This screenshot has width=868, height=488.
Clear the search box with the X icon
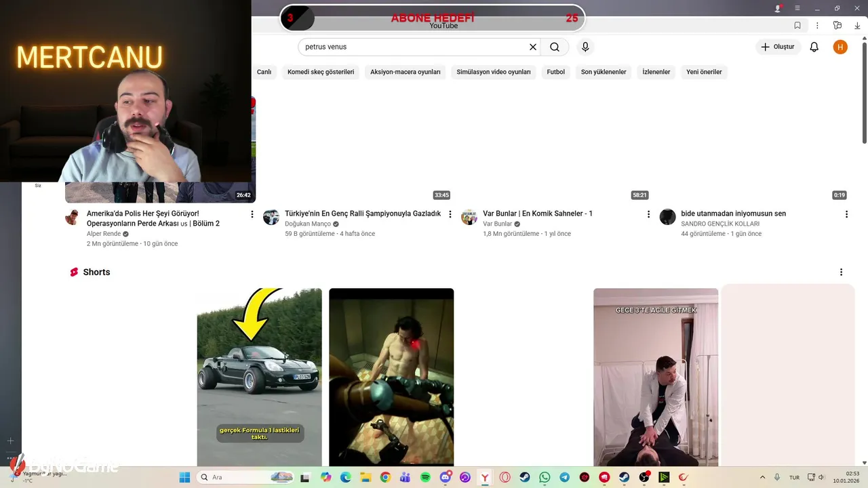pyautogui.click(x=533, y=47)
